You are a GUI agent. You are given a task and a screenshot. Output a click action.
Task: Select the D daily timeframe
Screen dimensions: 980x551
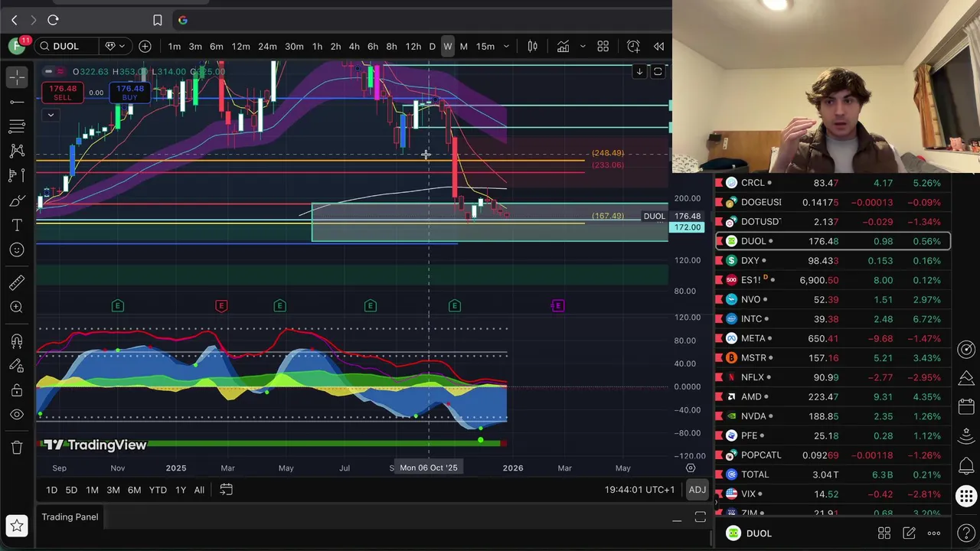click(x=432, y=47)
